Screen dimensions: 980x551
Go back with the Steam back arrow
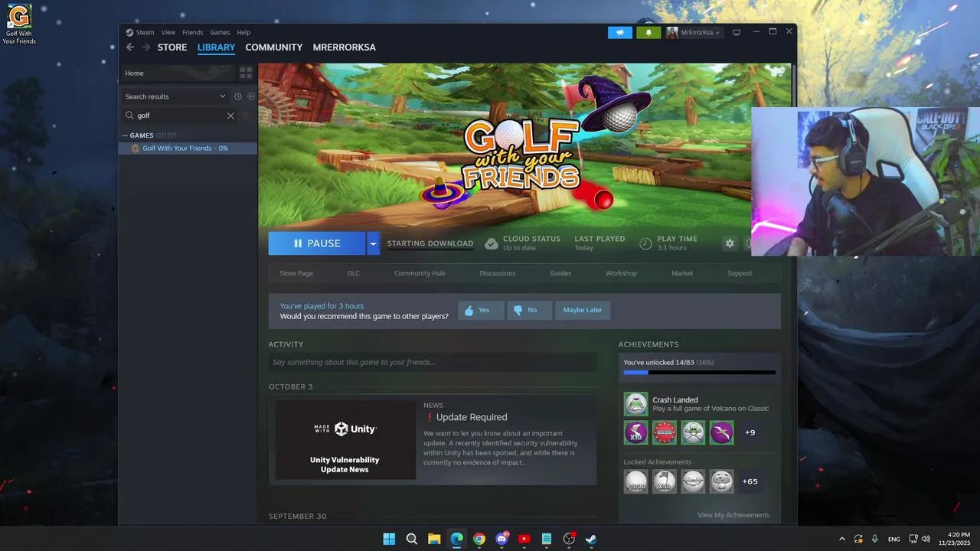click(x=130, y=47)
